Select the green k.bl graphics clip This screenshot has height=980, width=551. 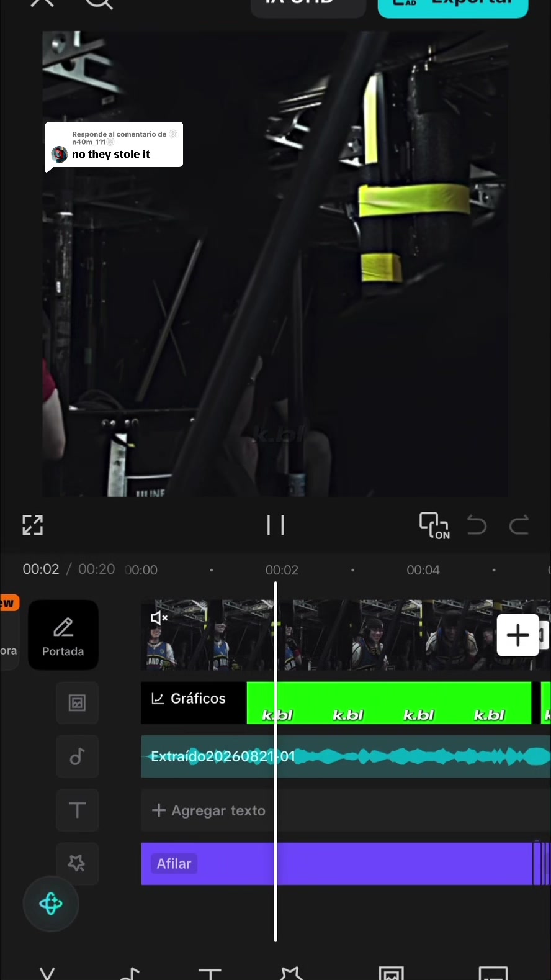[389, 703]
